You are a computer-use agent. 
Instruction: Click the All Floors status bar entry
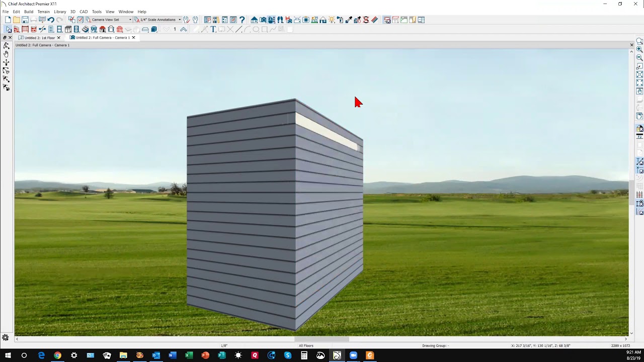[306, 345]
